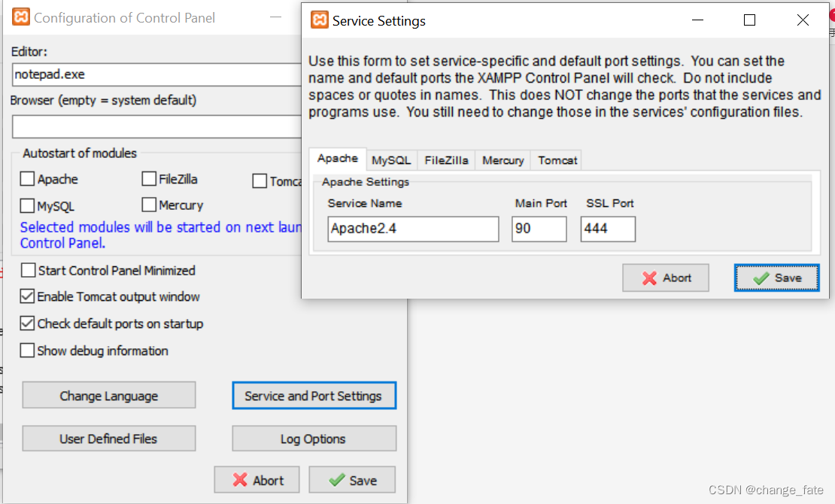
Task: Click the red X Abort icon on Configuration panel
Action: 242,479
